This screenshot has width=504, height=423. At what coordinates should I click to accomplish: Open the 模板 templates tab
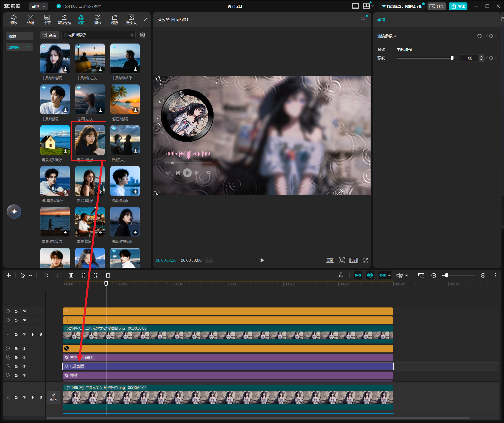pyautogui.click(x=114, y=20)
